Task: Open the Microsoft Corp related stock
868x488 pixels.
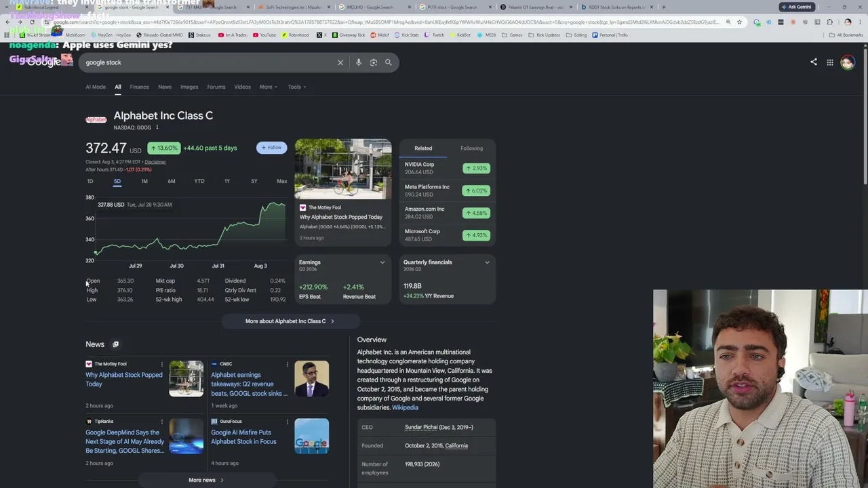Action: coord(447,235)
